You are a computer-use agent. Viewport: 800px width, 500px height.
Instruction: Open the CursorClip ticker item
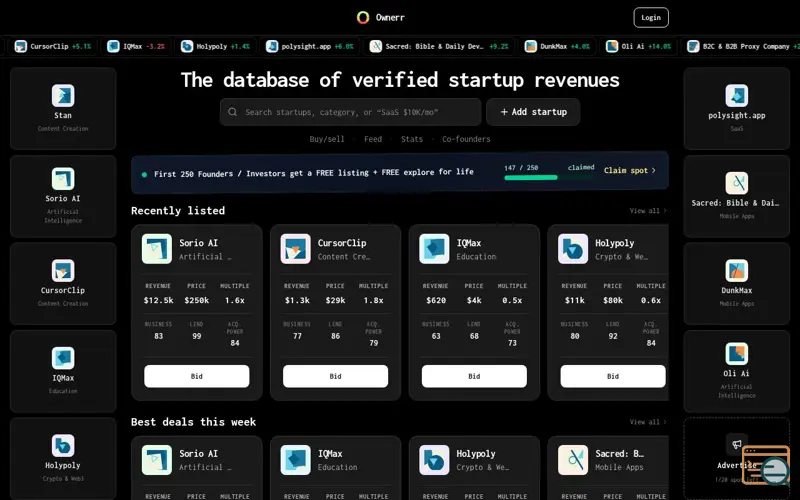53,46
